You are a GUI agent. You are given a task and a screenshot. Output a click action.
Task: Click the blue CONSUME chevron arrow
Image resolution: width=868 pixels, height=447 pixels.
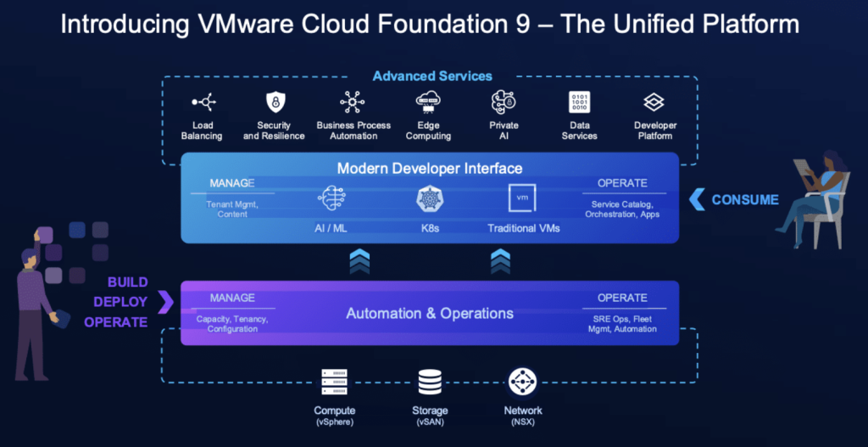point(698,199)
